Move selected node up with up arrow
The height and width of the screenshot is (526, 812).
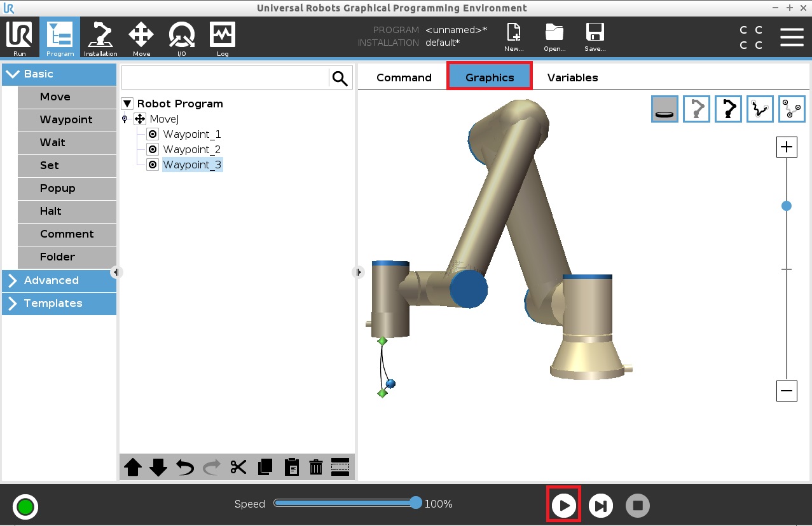click(x=133, y=468)
